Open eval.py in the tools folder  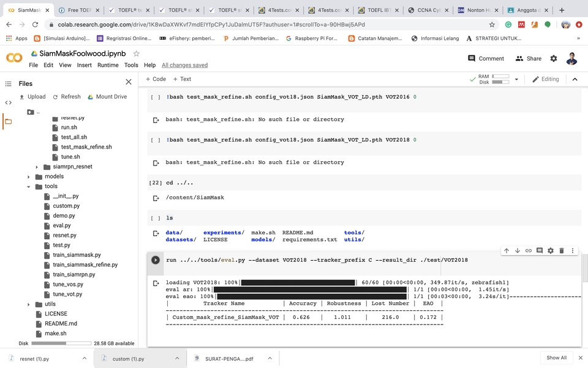click(61, 225)
